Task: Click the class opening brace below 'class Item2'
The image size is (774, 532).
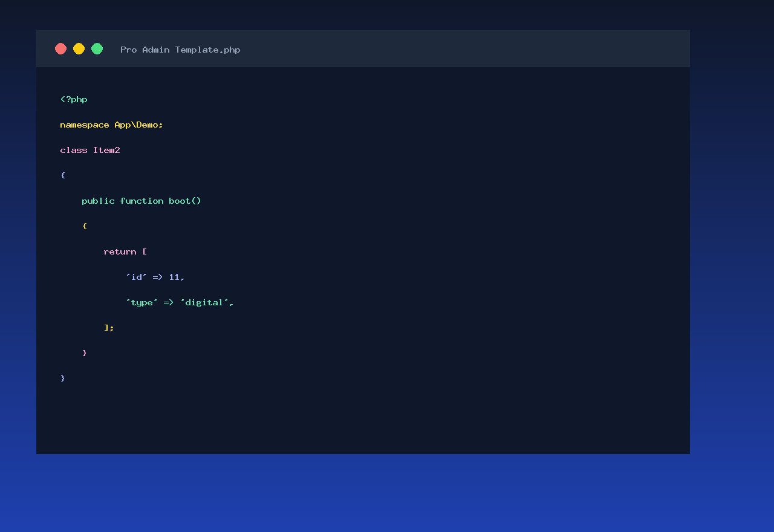Action: coord(63,175)
